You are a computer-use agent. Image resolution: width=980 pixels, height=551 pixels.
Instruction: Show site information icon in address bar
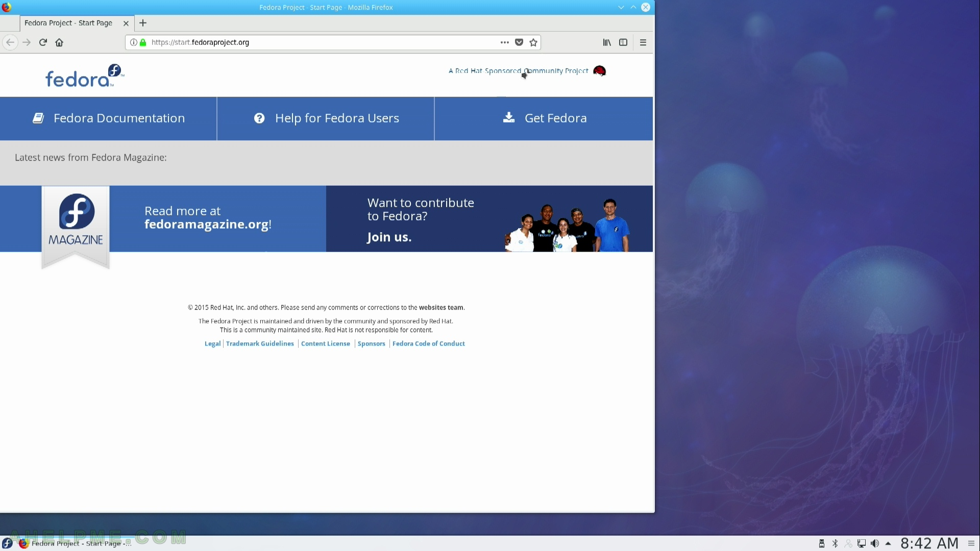click(x=133, y=42)
